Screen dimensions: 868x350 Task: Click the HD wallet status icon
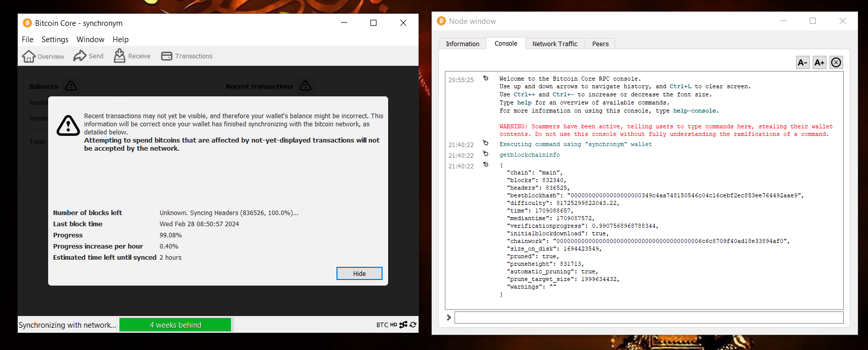[394, 325]
